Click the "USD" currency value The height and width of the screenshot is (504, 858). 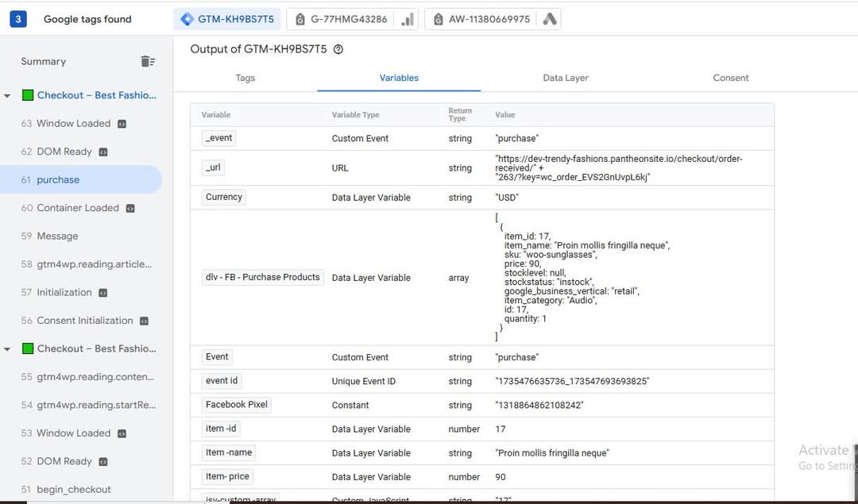[x=507, y=198]
